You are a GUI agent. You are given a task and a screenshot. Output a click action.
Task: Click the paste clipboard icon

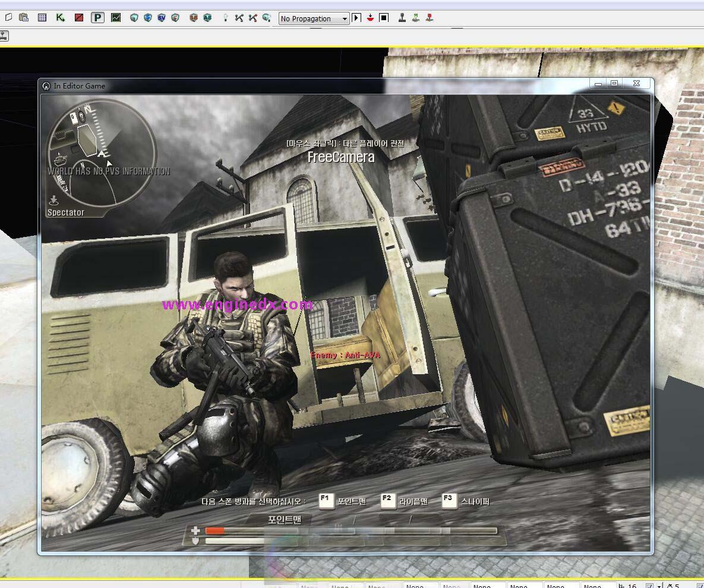click(24, 17)
